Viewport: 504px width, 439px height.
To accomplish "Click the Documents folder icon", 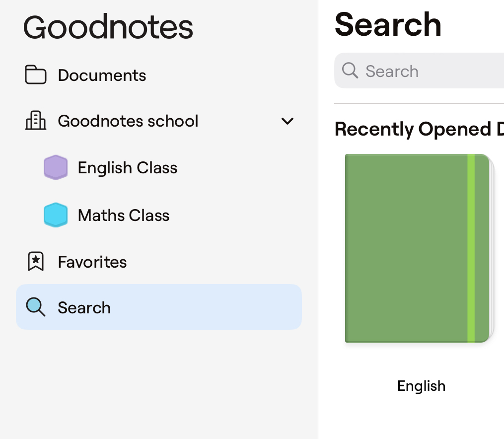I will (35, 75).
